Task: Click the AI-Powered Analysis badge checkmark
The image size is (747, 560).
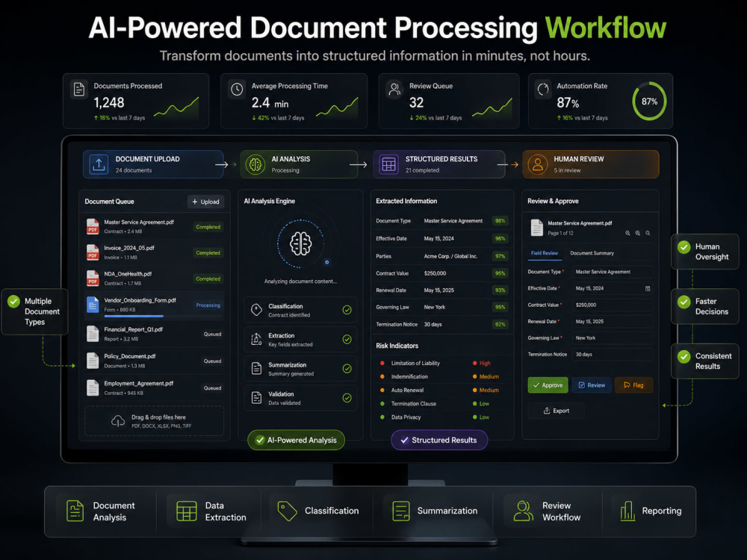Action: 260,440
